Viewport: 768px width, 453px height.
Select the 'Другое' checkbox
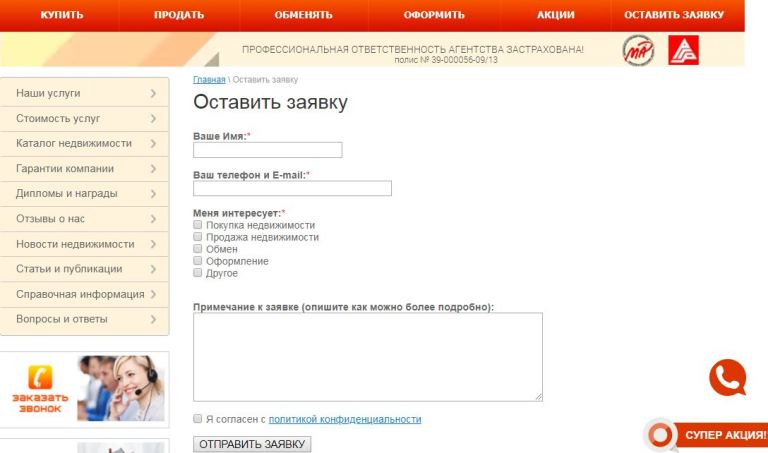pos(197,273)
